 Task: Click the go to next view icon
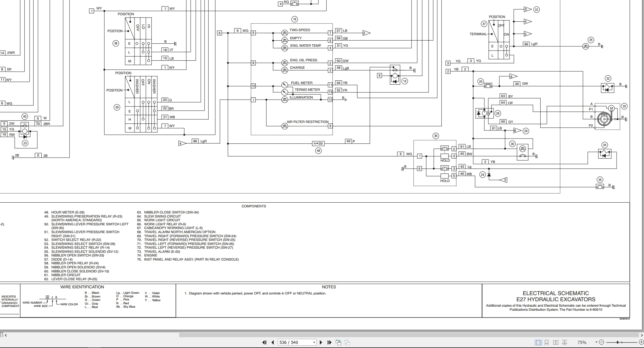[347, 342]
